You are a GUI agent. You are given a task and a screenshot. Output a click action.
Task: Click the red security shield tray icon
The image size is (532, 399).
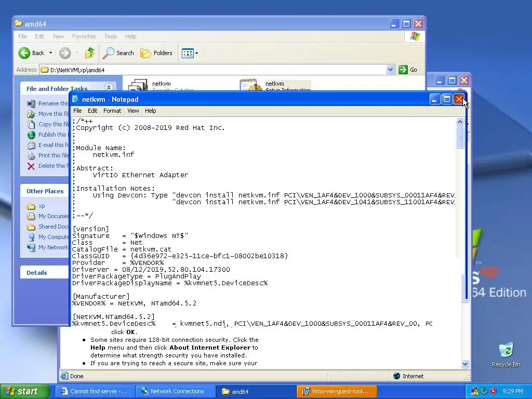click(x=494, y=391)
